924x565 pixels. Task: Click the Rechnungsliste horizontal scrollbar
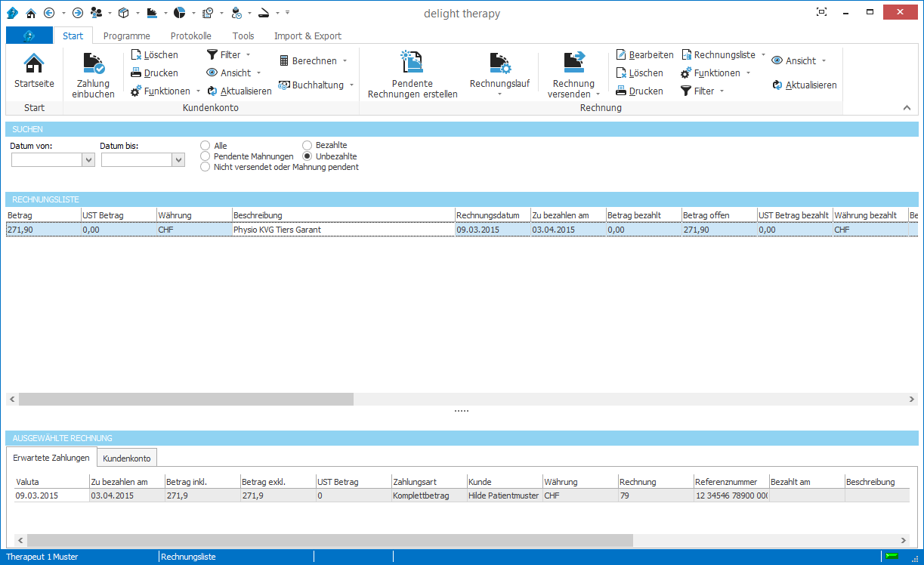(186, 399)
